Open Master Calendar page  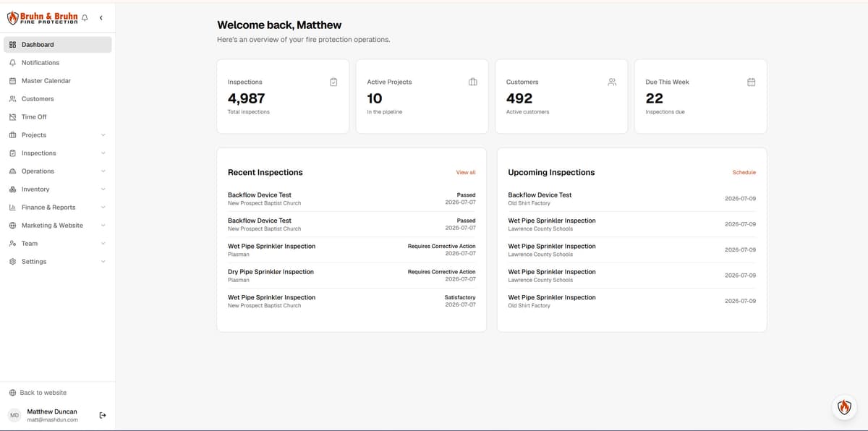pos(58,81)
